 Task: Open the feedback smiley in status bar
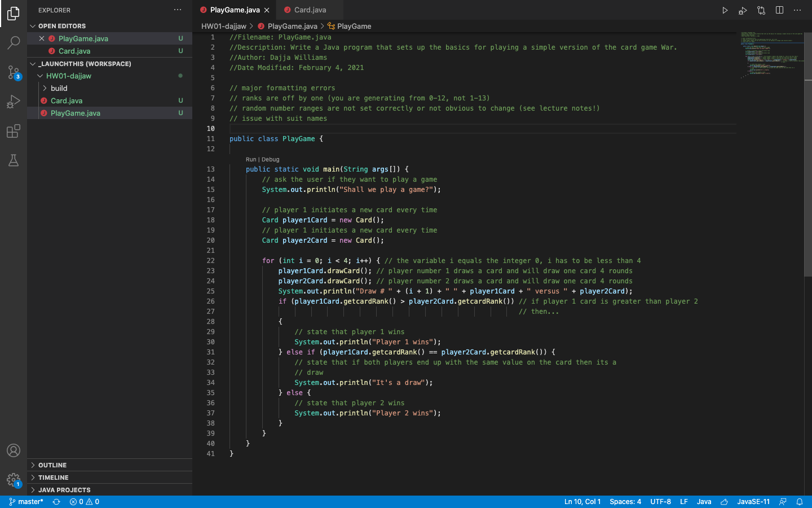783,501
